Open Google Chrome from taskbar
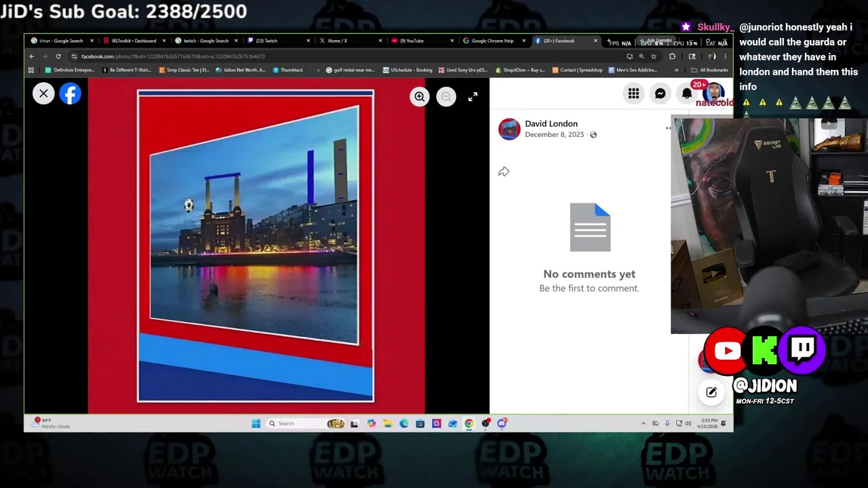The image size is (868, 488). click(469, 424)
